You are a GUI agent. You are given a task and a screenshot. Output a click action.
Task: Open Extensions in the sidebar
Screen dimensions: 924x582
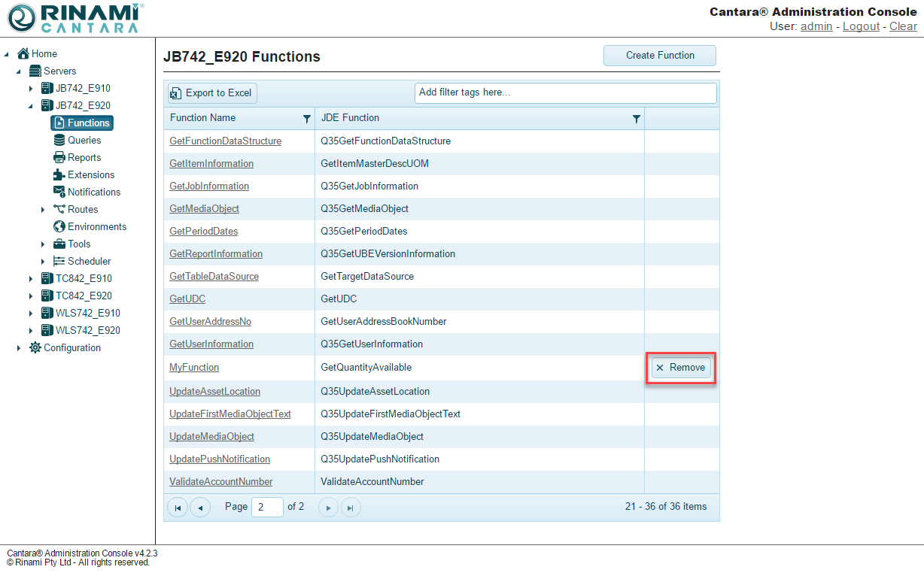[90, 174]
